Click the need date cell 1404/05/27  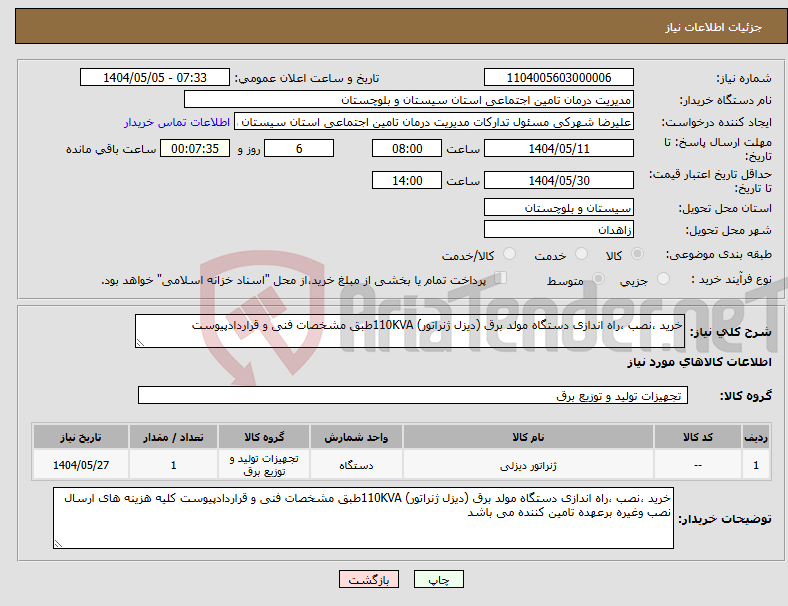click(81, 465)
